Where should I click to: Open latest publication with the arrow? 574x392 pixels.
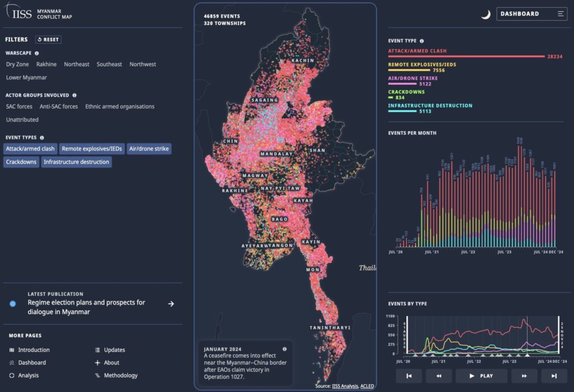tap(171, 304)
